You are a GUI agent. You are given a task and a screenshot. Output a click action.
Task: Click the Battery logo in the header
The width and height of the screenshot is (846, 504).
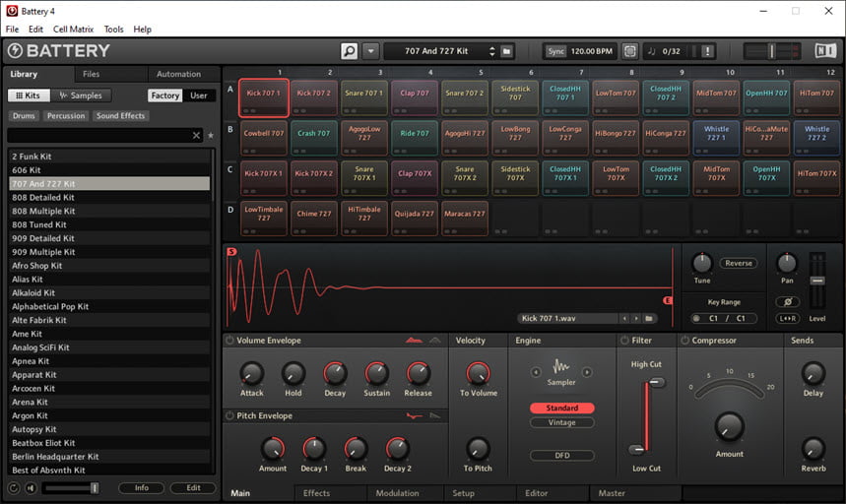pyautogui.click(x=59, y=50)
